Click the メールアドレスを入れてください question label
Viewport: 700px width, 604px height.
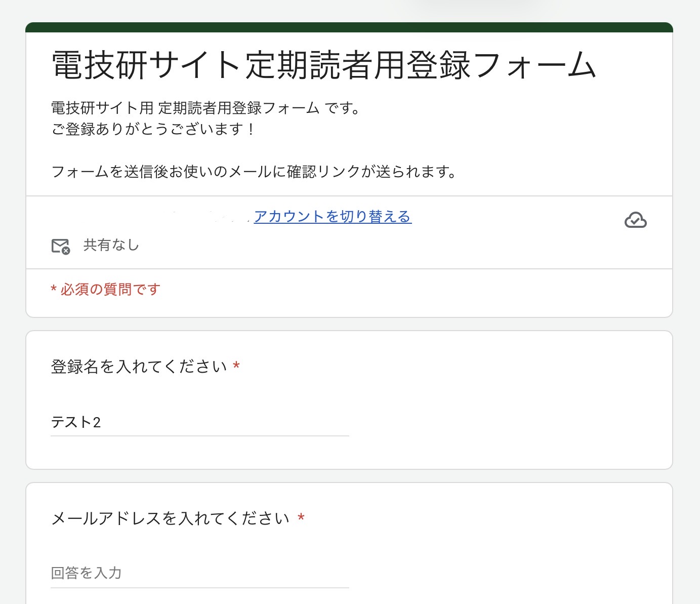click(x=170, y=518)
